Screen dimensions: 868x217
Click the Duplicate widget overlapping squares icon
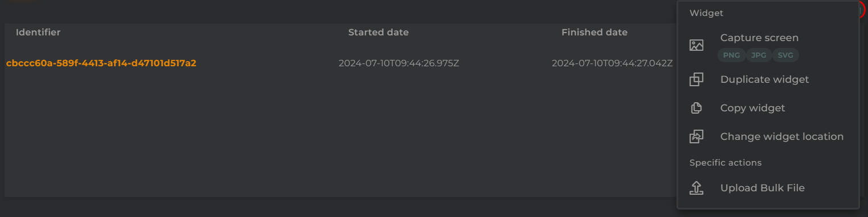[x=696, y=79]
